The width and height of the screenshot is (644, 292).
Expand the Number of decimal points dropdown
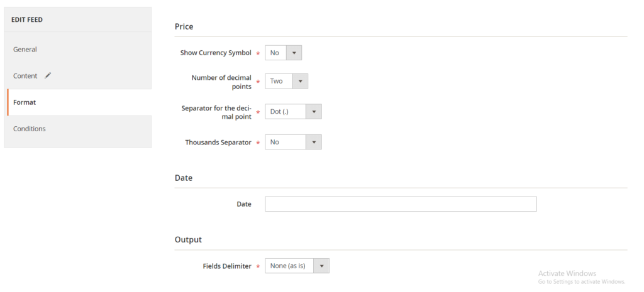[286, 81]
